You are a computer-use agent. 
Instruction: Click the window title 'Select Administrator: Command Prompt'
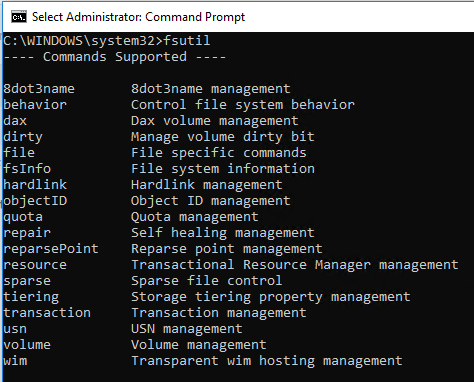click(x=138, y=17)
